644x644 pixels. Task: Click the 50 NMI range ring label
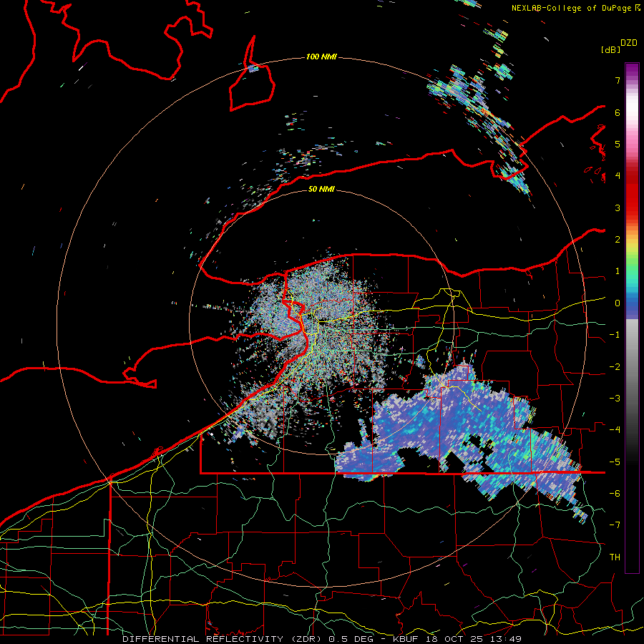point(321,189)
